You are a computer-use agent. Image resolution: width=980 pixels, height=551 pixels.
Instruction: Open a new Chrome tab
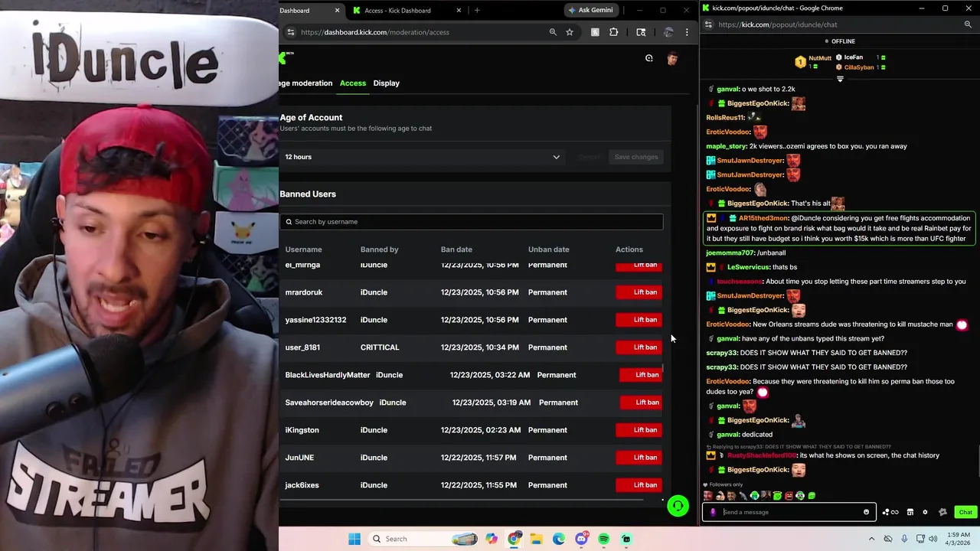coord(477,11)
